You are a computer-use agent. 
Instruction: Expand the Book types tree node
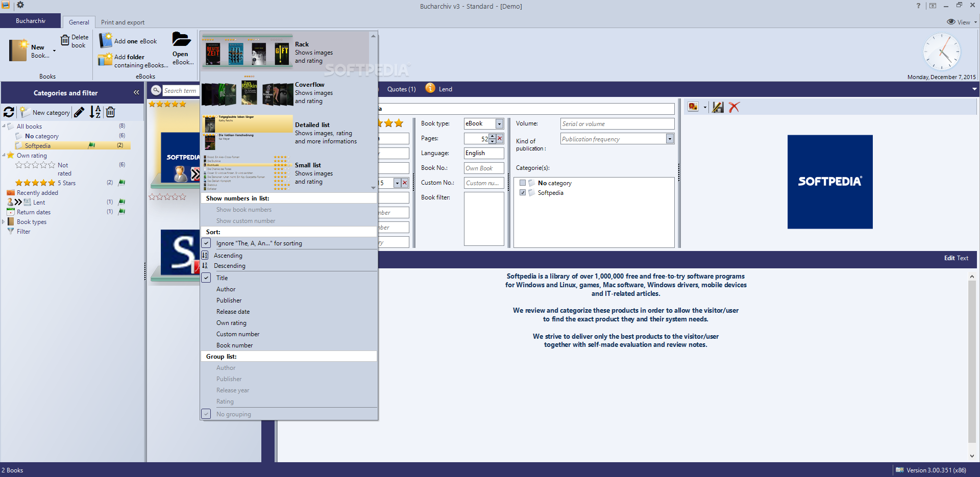coord(4,221)
